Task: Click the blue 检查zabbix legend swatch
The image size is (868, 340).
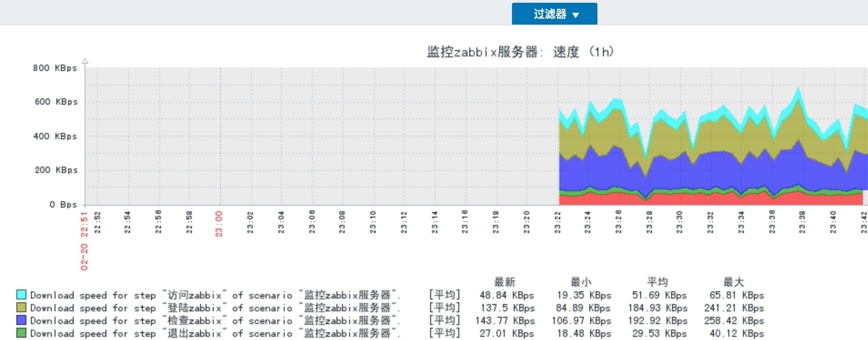Action: click(21, 320)
